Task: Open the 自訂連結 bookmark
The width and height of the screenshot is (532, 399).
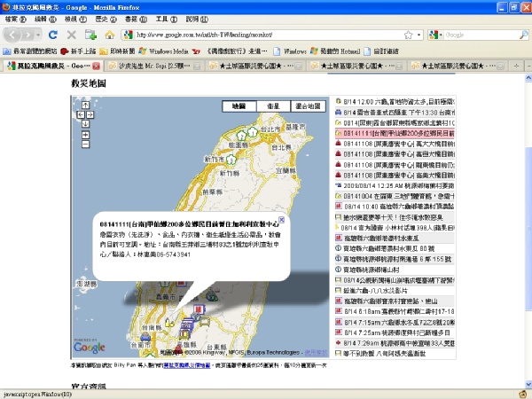Action: pyautogui.click(x=381, y=51)
